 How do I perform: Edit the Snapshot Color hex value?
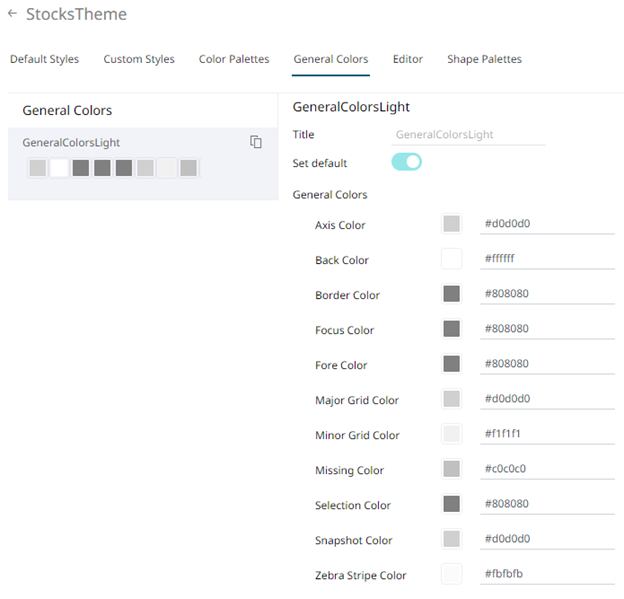click(546, 539)
